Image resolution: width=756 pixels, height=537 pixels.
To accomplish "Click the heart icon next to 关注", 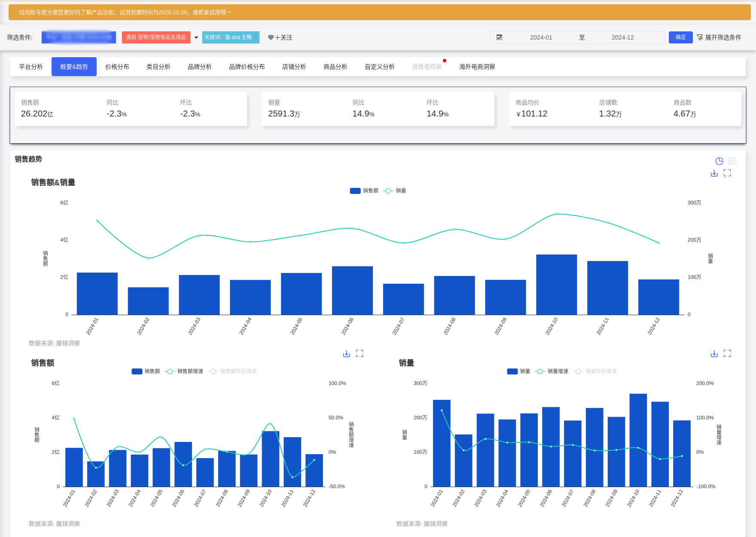I will [x=271, y=37].
